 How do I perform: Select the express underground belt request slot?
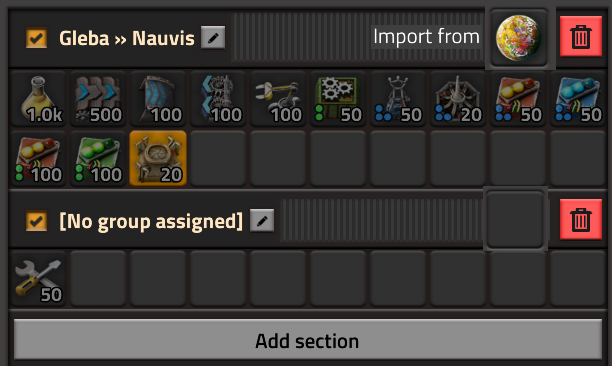(158, 98)
